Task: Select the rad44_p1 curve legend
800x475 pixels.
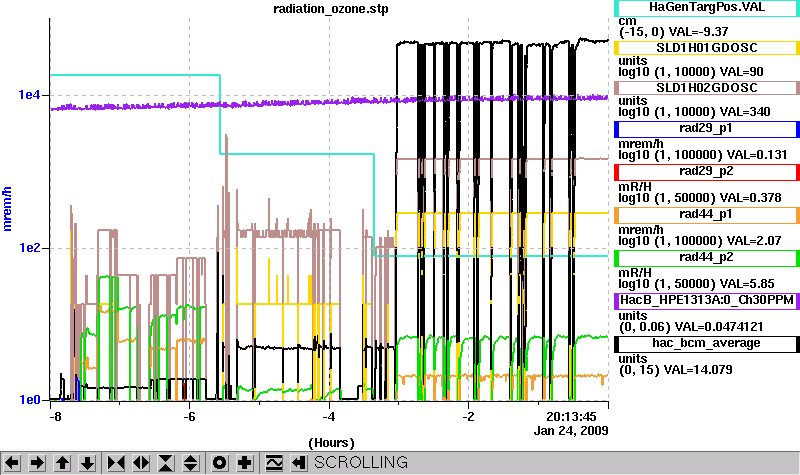Action: pos(707,215)
